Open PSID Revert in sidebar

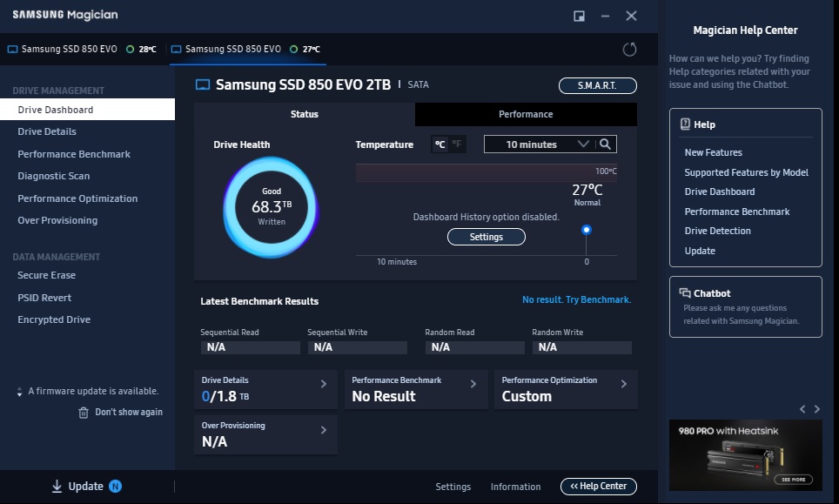(44, 298)
